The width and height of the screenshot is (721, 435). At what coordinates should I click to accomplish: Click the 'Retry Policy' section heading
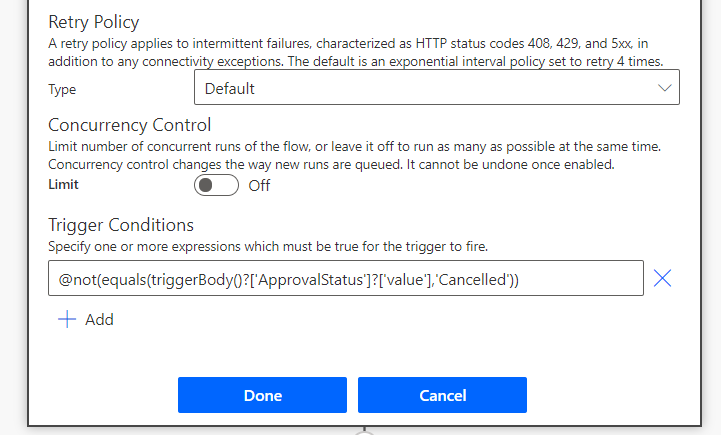(94, 22)
